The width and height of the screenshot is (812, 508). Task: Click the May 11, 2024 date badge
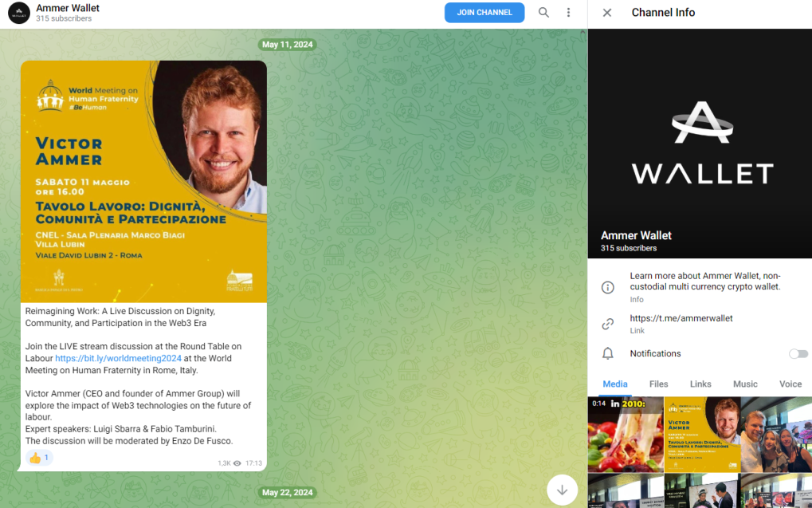tap(288, 45)
